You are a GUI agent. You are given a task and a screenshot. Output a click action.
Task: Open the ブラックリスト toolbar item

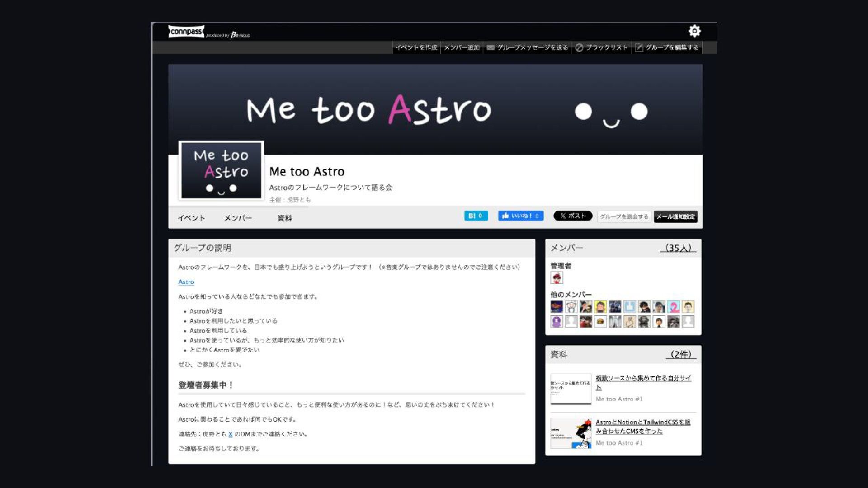(x=601, y=47)
